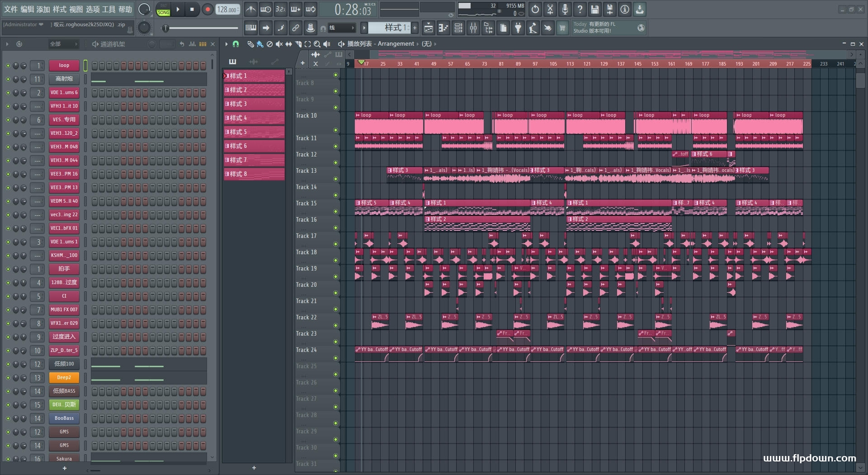Image resolution: width=868 pixels, height=475 pixels.
Task: Select the mute tool in the playlist toolbar
Action: point(279,44)
